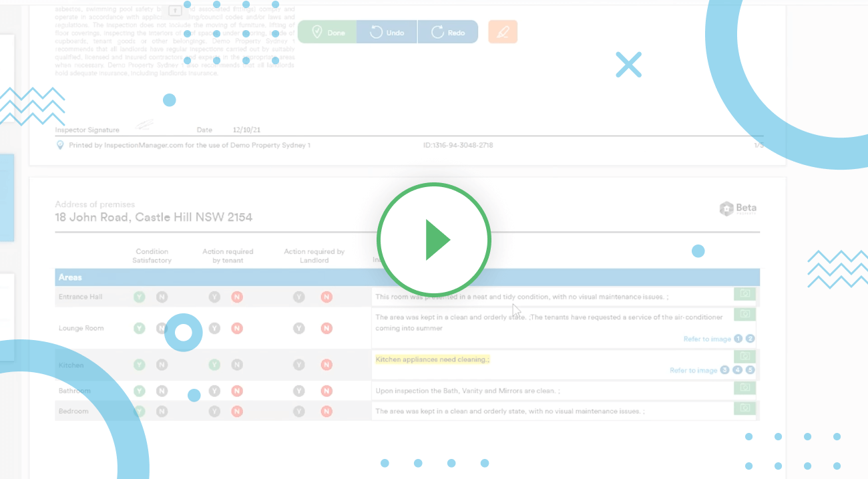
Task: Select Entrance Hall action by tenant N
Action: point(237,297)
